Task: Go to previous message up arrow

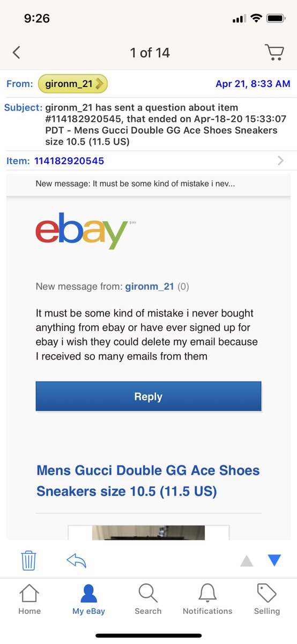Action: pyautogui.click(x=246, y=561)
